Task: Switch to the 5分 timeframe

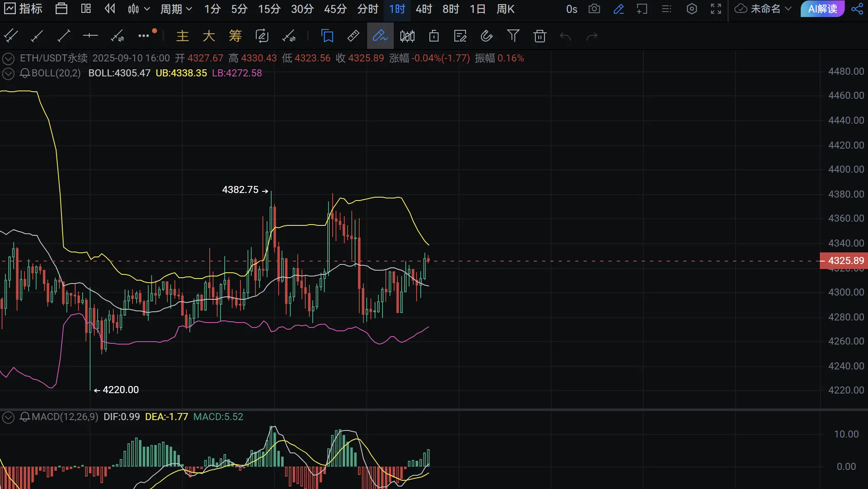Action: pyautogui.click(x=239, y=9)
